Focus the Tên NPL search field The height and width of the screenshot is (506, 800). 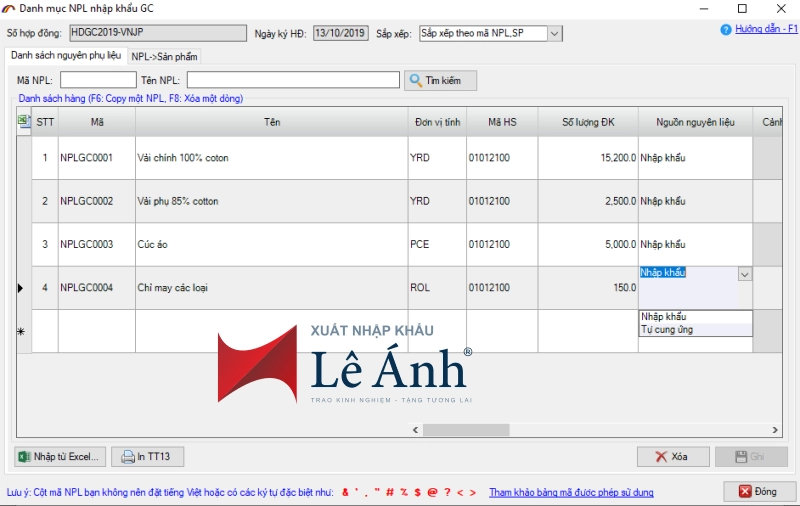click(293, 80)
